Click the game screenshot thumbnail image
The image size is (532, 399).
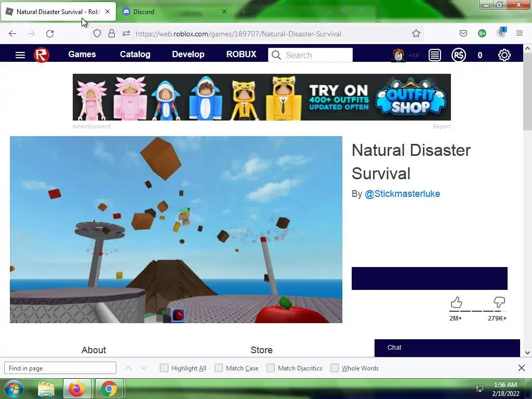pos(176,229)
